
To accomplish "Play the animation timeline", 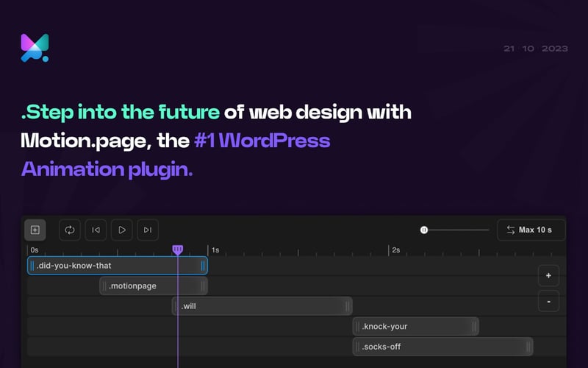I will tap(122, 230).
